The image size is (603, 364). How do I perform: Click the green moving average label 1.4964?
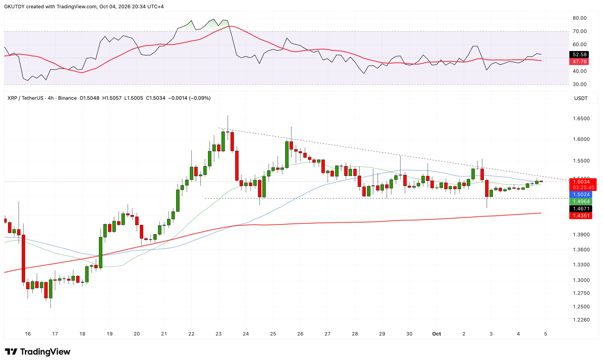point(581,201)
